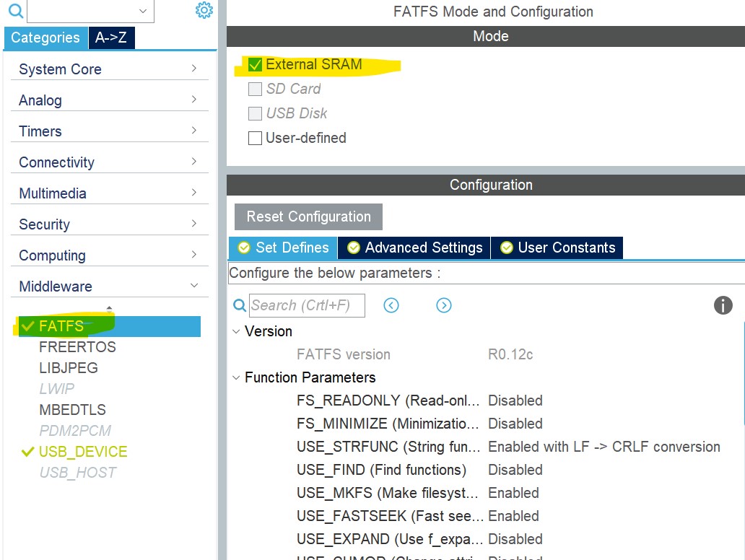
Task: Click the Advanced Settings tab check icon
Action: 354,248
